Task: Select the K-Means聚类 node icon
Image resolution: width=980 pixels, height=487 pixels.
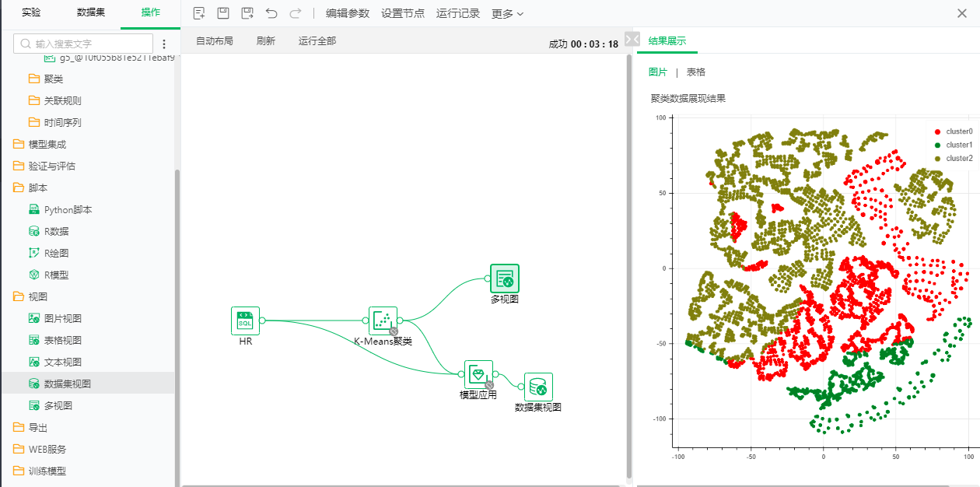Action: coord(383,321)
